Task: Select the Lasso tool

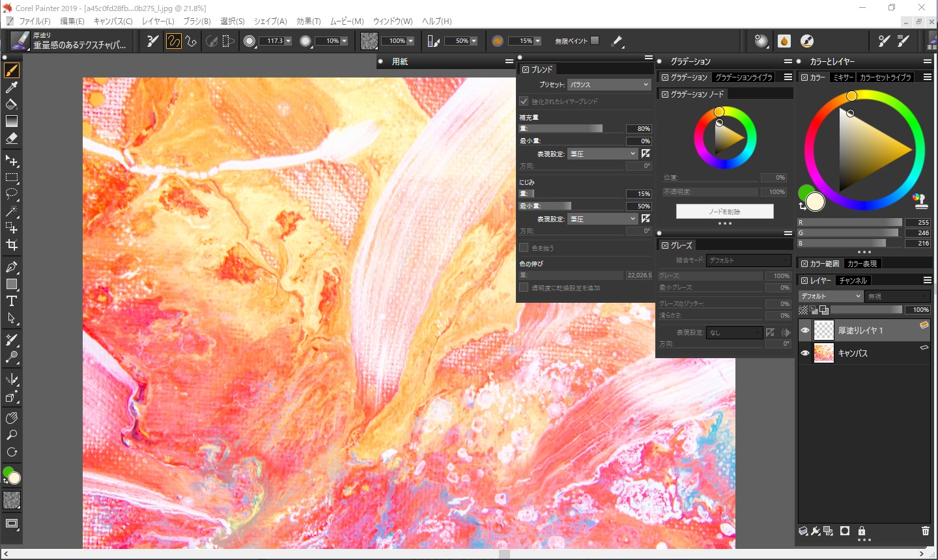Action: (12, 194)
